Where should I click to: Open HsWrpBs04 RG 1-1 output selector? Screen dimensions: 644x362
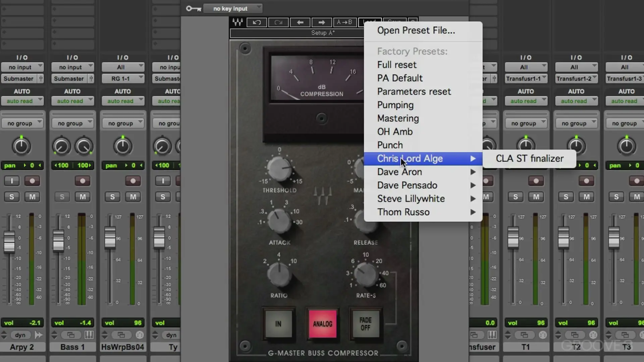point(123,79)
